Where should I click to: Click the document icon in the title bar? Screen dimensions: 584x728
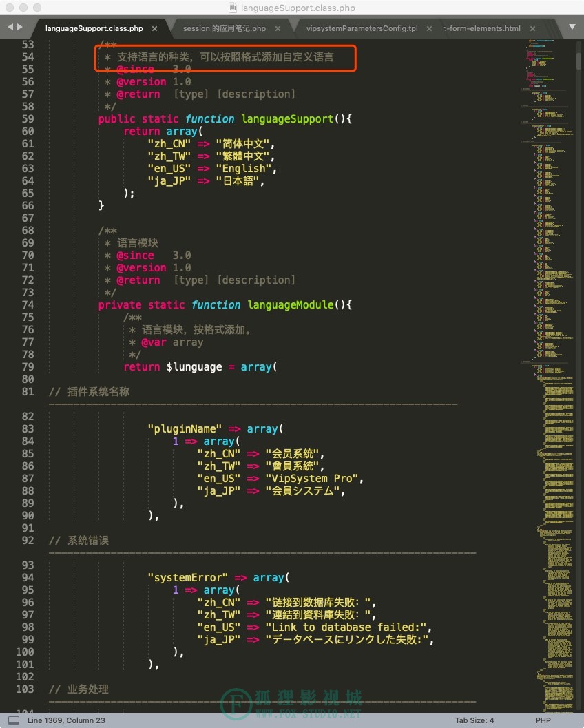tap(233, 8)
